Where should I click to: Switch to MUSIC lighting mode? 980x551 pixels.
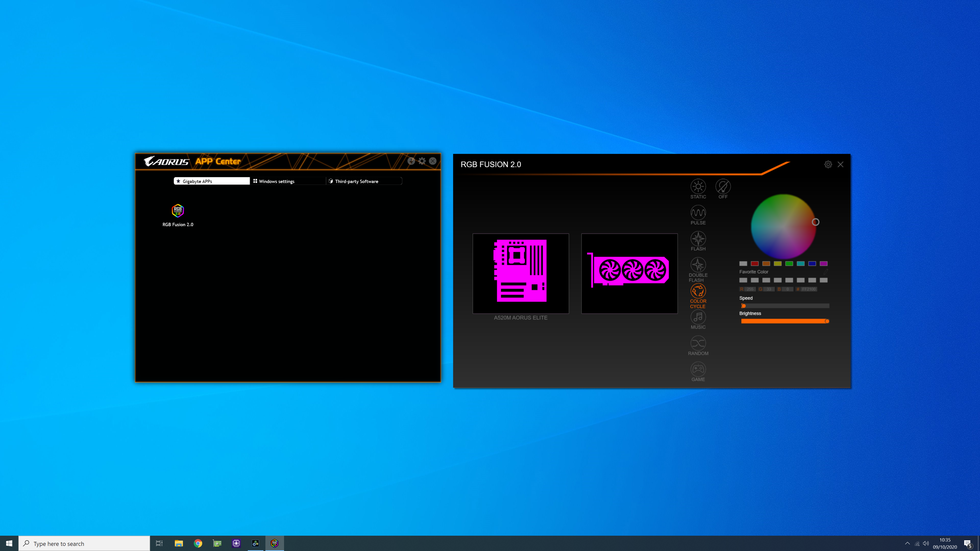point(698,319)
